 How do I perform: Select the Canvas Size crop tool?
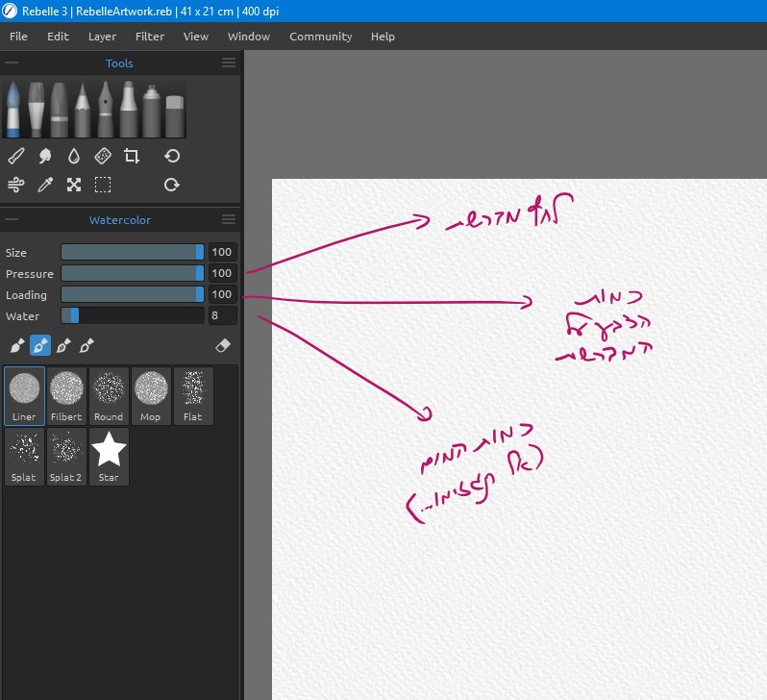131,156
